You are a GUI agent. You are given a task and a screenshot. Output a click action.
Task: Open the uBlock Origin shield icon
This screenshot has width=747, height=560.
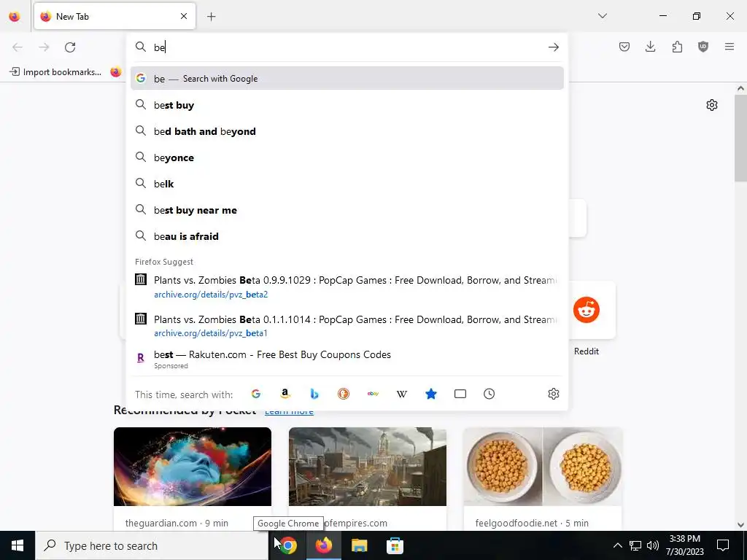(x=703, y=47)
